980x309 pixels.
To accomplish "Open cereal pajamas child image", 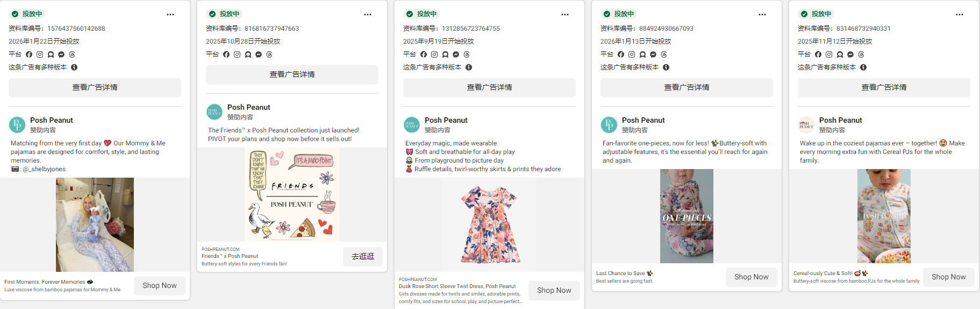I will pyautogui.click(x=884, y=216).
